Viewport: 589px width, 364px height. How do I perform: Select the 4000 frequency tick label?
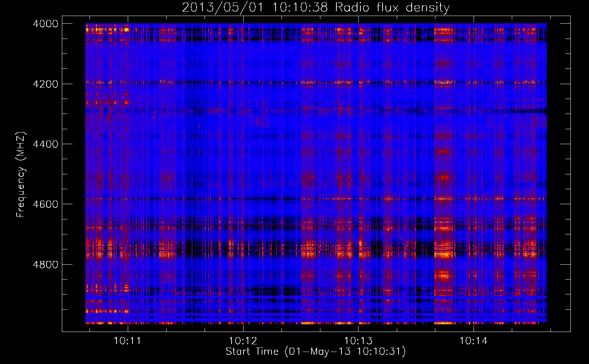(46, 24)
